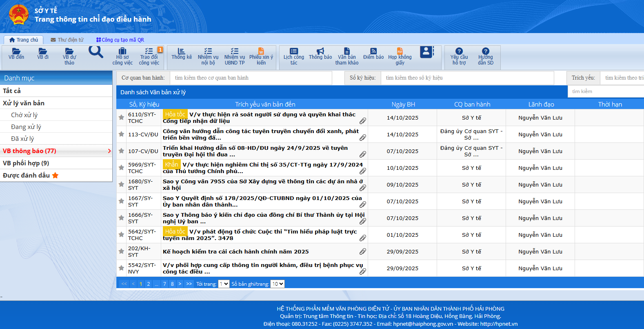Open attachment paperclip for Kế hoạch kiểm tra row
This screenshot has height=329, width=644.
point(362,251)
